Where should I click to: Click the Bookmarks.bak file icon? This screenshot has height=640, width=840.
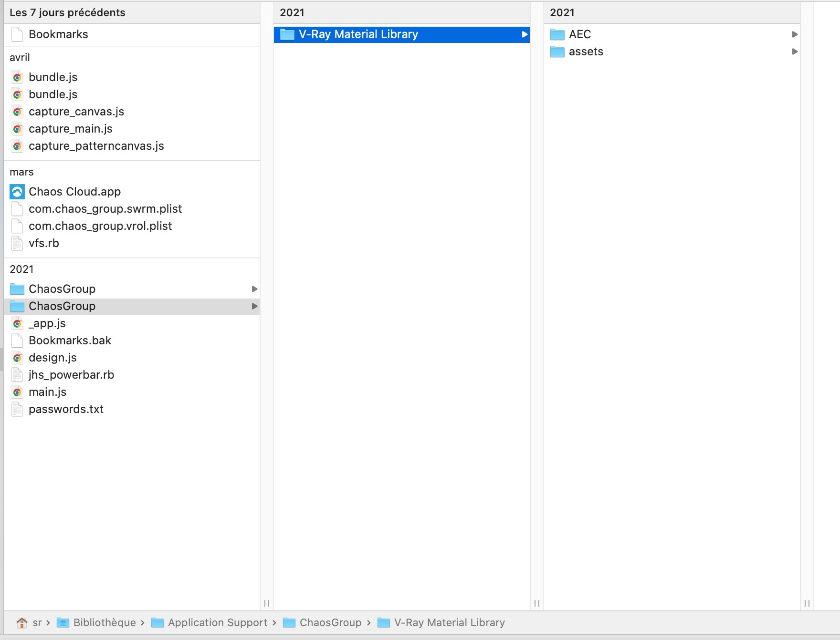[17, 341]
